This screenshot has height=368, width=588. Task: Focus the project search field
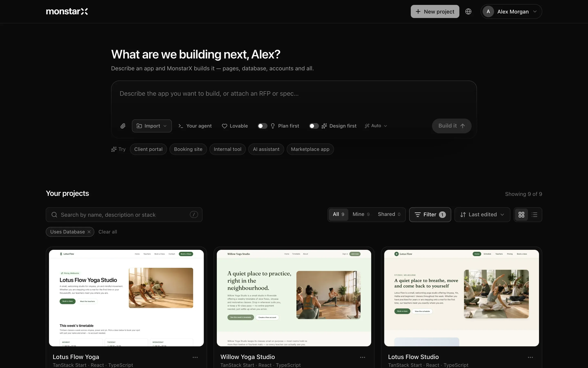(124, 215)
